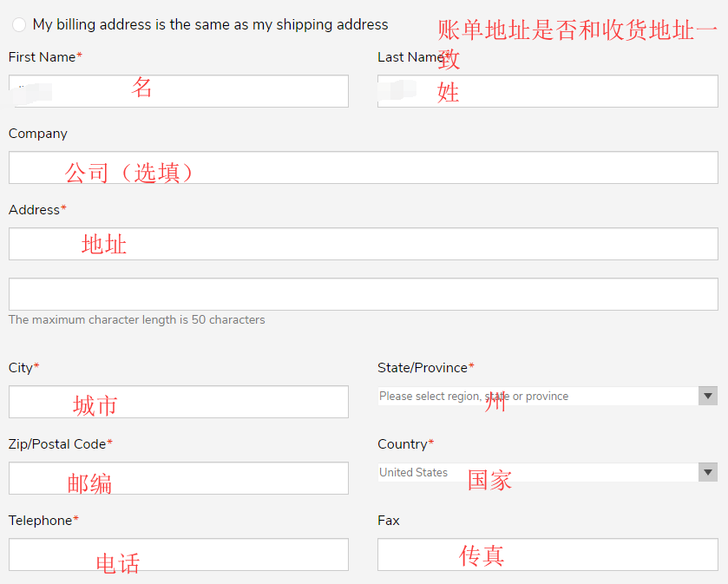Click the City label
728x584 pixels.
coord(23,368)
